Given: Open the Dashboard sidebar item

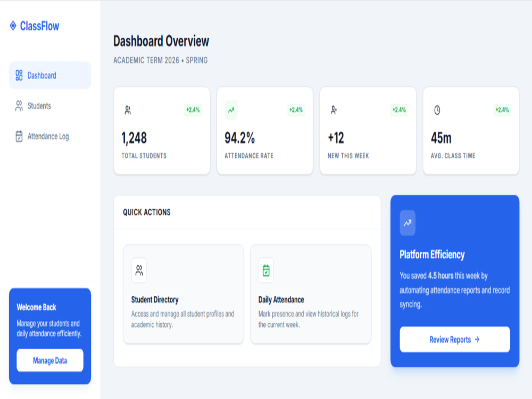Looking at the screenshot, I should [x=50, y=76].
